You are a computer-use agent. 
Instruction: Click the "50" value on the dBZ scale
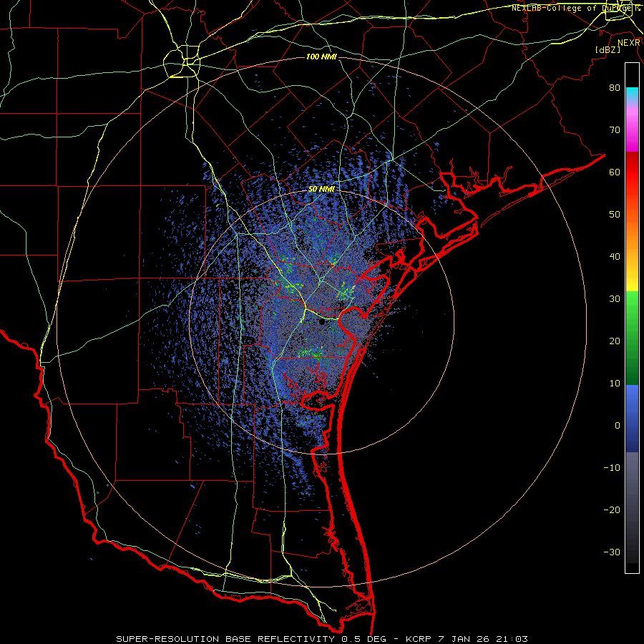click(615, 215)
